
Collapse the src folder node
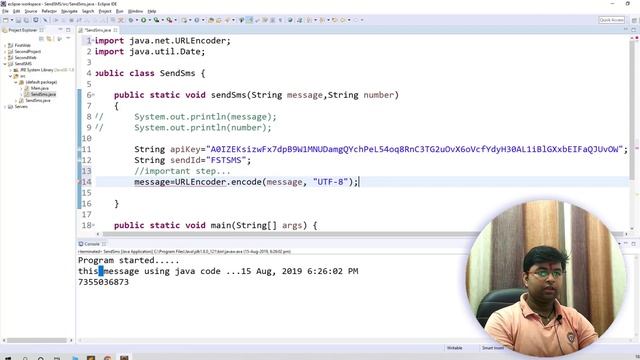(11, 76)
